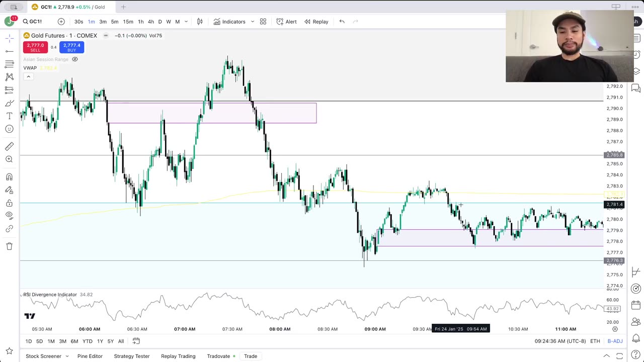The width and height of the screenshot is (644, 362).
Task: Click the trash remove objects icon
Action: (10, 246)
